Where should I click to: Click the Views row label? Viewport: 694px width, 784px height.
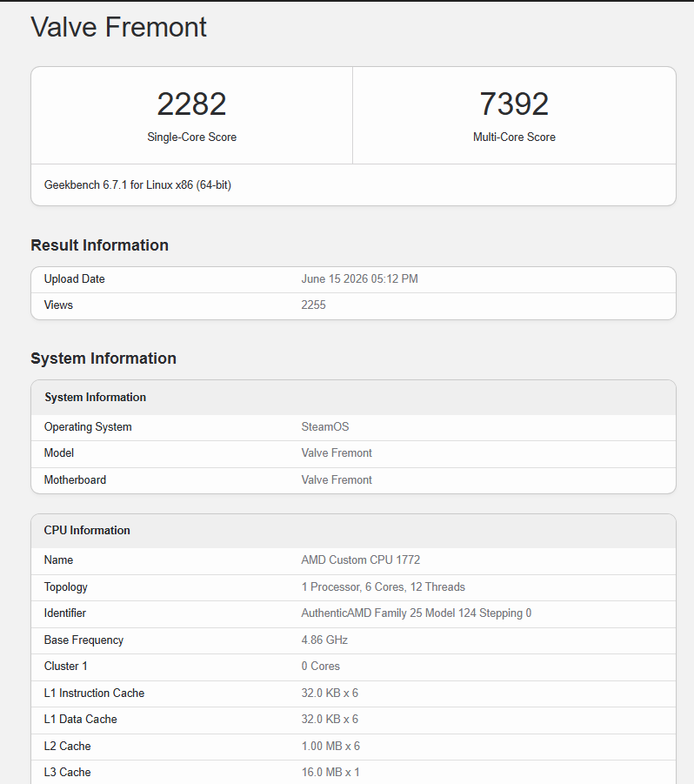click(58, 305)
